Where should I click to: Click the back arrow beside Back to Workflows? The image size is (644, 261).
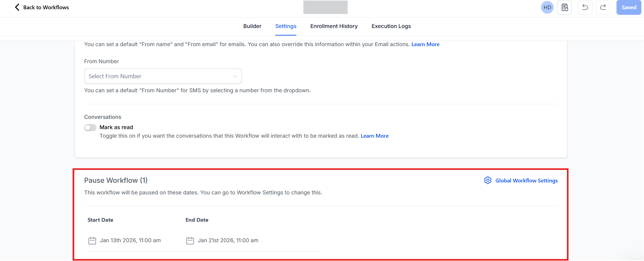coord(17,7)
